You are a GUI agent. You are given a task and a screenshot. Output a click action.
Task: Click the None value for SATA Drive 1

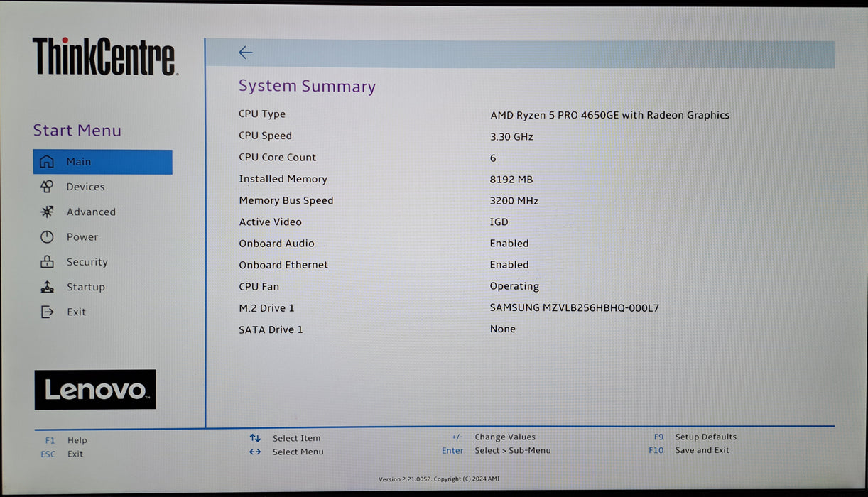point(503,329)
